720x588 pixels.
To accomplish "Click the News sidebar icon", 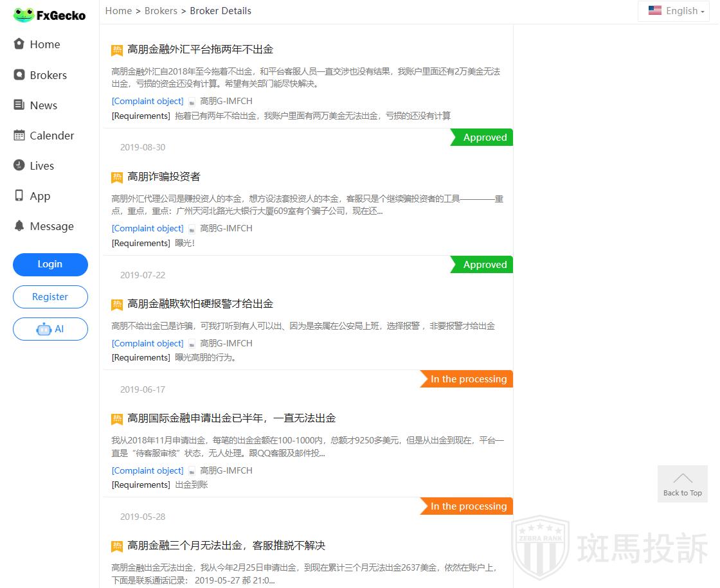I will pos(19,105).
